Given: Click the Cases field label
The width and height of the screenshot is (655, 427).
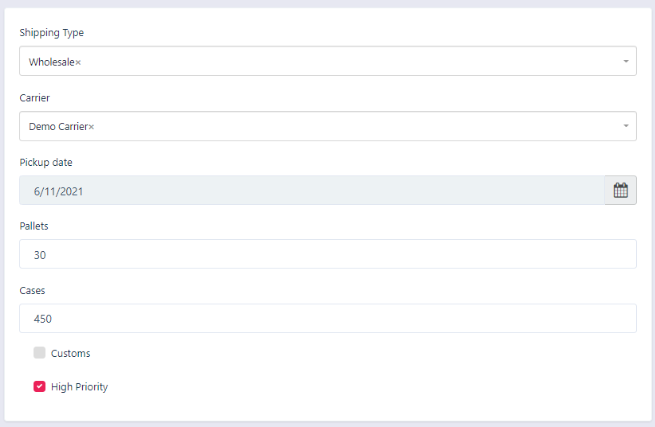Looking at the screenshot, I should 32,290.
